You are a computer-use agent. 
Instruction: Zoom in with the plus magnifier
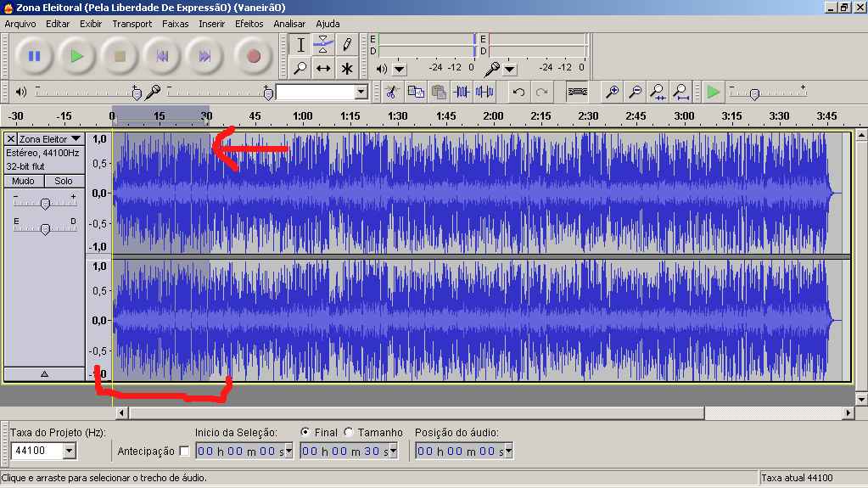pos(613,92)
